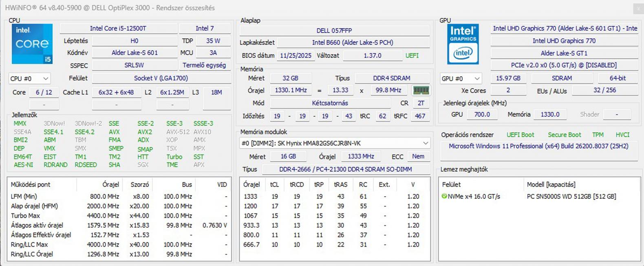
Task: Click the PC SN5000S WD 512GB drive entry
Action: point(571,196)
